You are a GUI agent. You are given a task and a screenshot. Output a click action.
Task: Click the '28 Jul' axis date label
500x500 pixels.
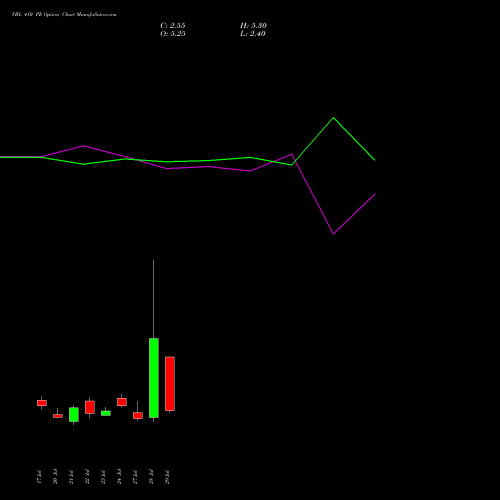(151, 477)
